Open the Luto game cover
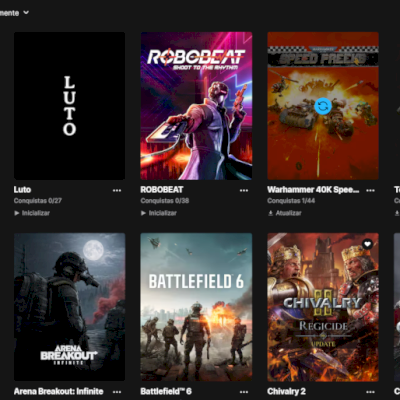This screenshot has width=400, height=400. click(69, 106)
